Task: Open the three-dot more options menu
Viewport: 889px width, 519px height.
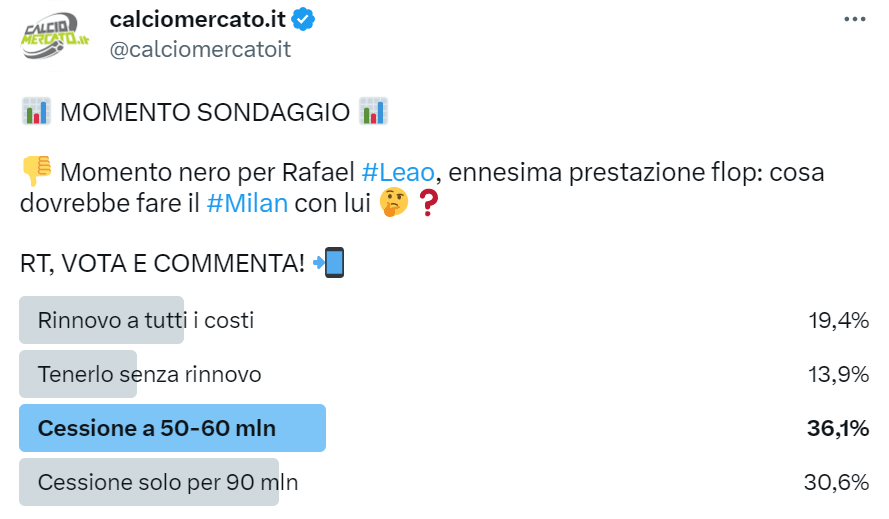Action: [x=855, y=19]
